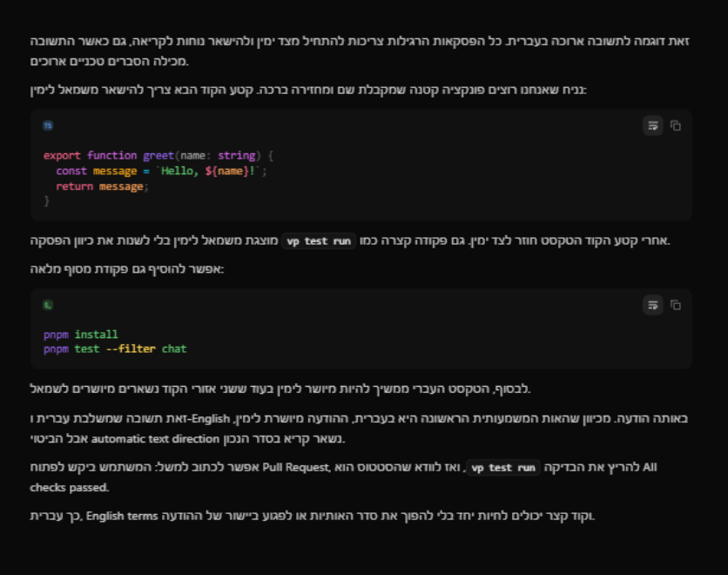Click the 'export' keyword in the code
728x575 pixels.
coord(62,156)
